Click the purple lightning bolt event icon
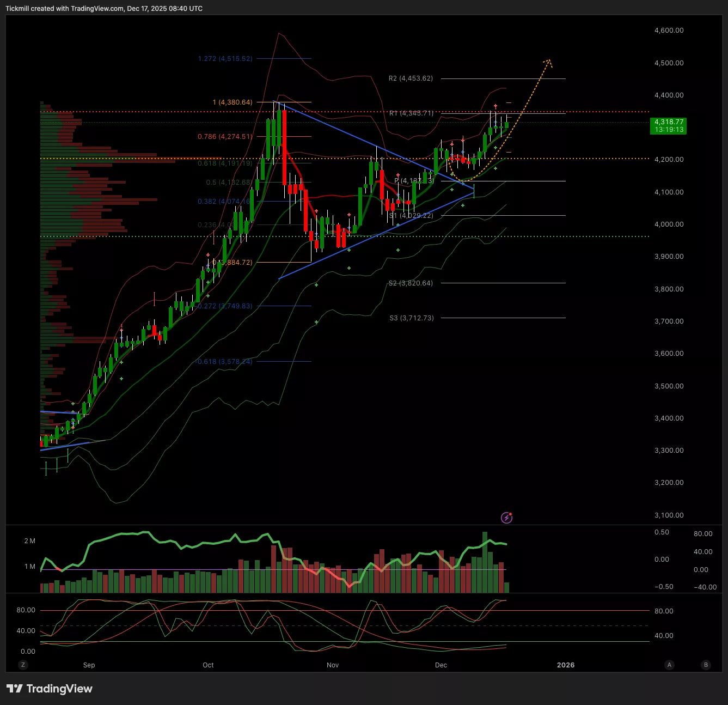Viewport: 728px width, 705px height. (506, 518)
